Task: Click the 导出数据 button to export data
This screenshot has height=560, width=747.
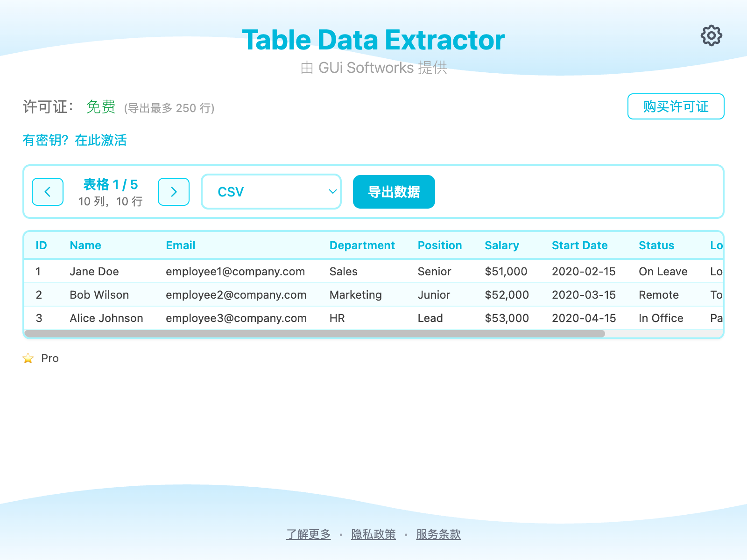Action: tap(393, 191)
